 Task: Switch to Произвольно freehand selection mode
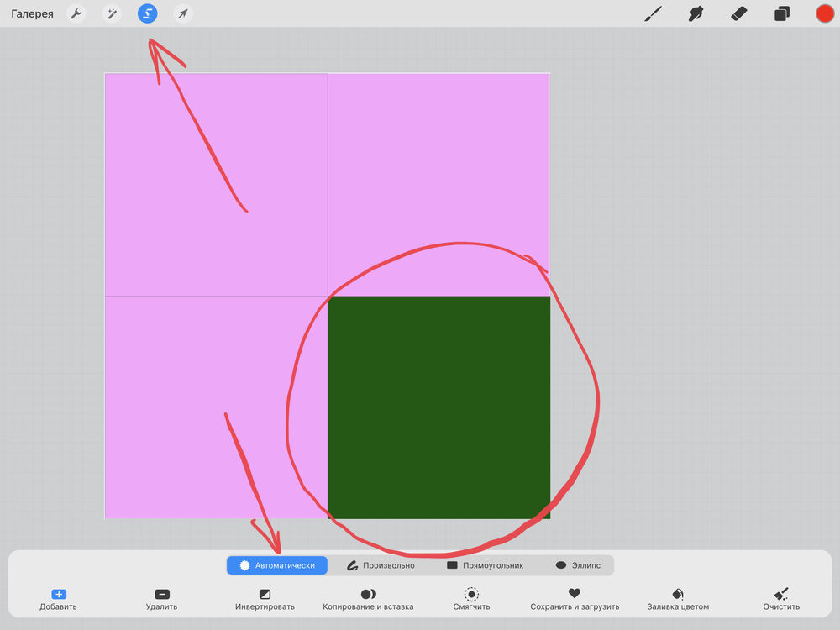click(381, 565)
